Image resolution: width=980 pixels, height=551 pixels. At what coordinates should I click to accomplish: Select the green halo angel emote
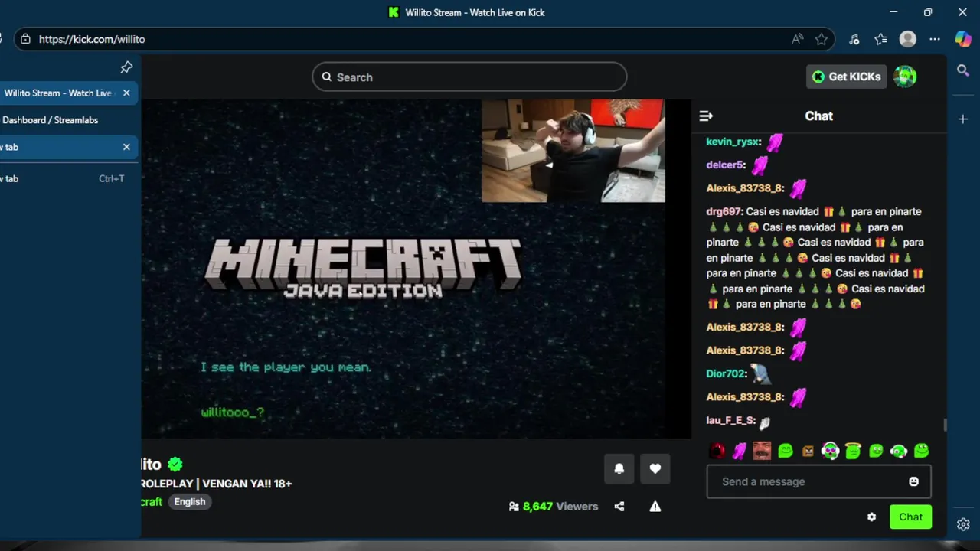click(x=853, y=451)
